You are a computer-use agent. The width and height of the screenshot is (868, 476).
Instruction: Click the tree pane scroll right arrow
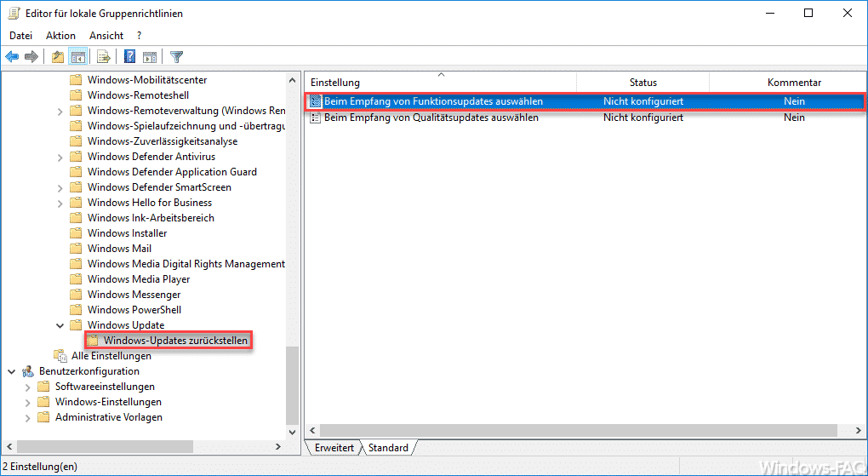pos(278,446)
